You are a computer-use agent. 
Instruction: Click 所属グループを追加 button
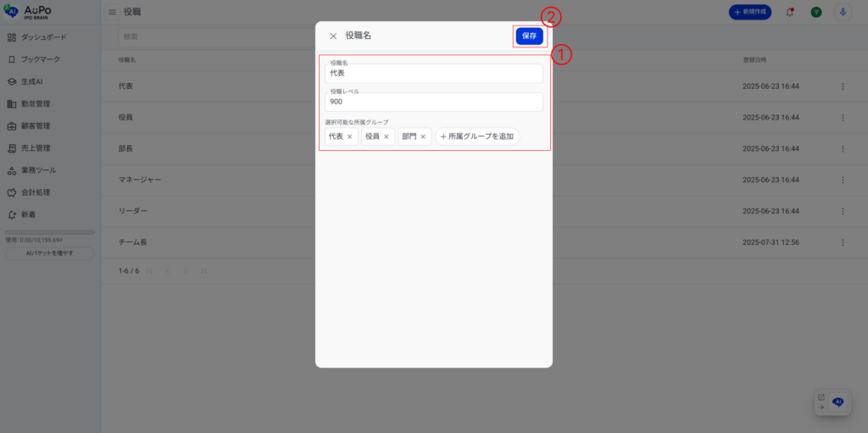coord(477,136)
